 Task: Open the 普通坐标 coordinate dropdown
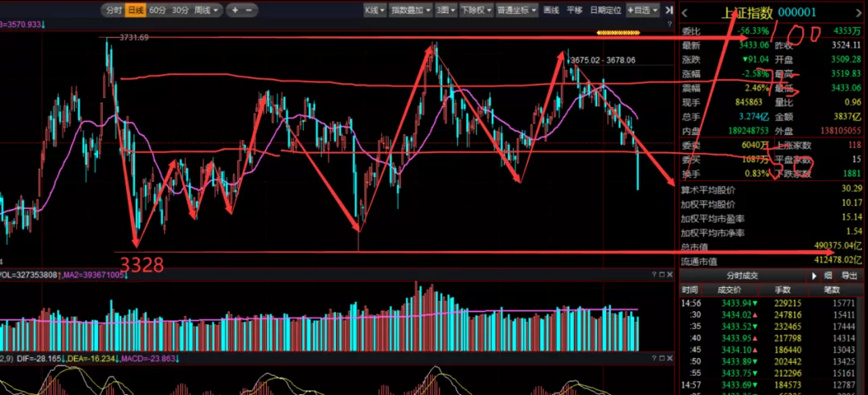pos(517,10)
